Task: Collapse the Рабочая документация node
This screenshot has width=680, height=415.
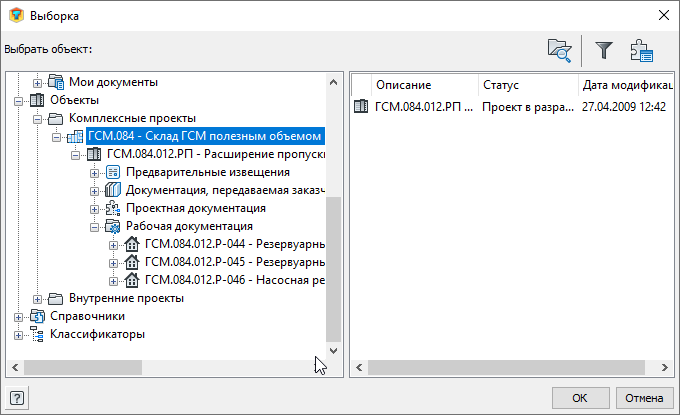Action: tap(95, 226)
